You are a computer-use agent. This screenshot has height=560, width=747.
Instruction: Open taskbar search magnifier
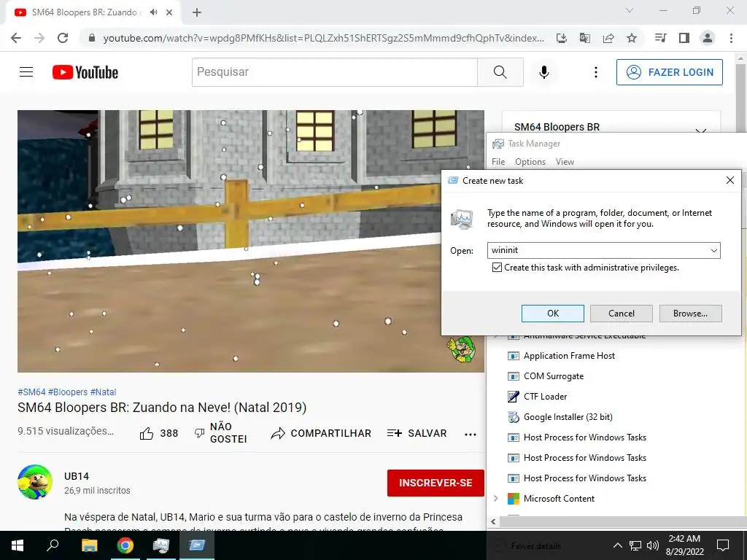(53, 545)
